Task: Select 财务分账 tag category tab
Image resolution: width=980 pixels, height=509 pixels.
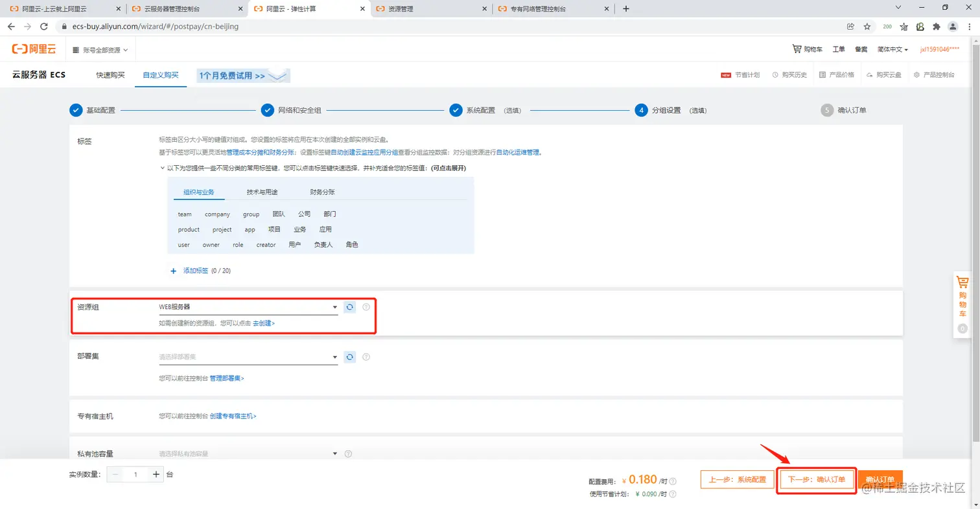Action: pyautogui.click(x=322, y=192)
